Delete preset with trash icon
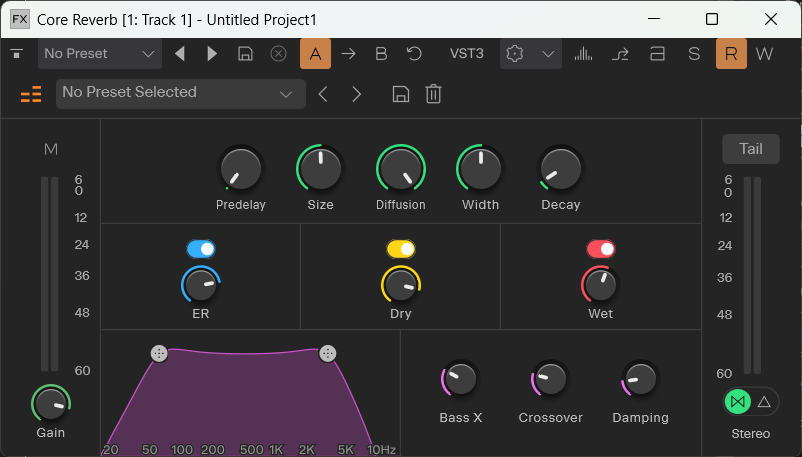This screenshot has width=802, height=457. (433, 94)
